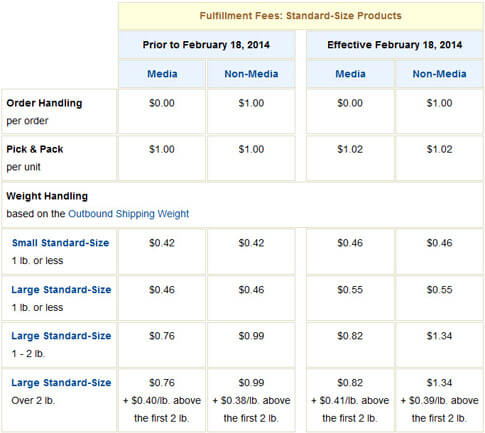Image resolution: width=485 pixels, height=433 pixels.
Task: Open the Outbound Shipping Weight link
Action: [x=128, y=214]
